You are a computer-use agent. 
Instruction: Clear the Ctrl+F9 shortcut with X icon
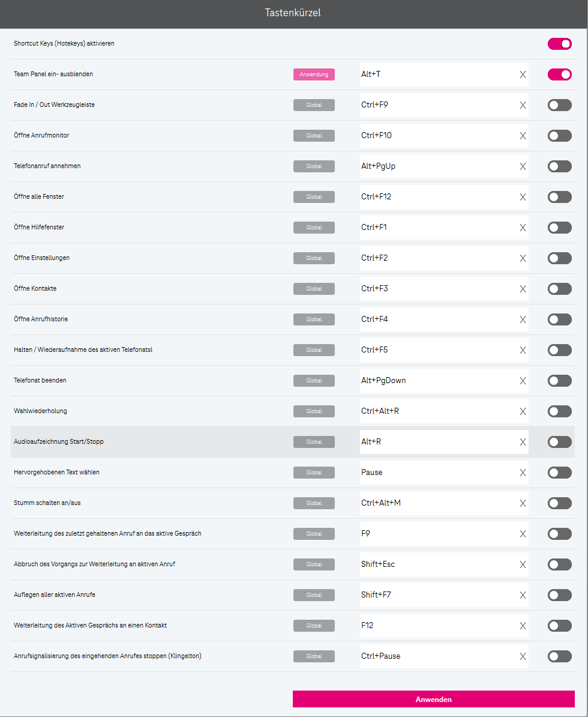pyautogui.click(x=523, y=105)
